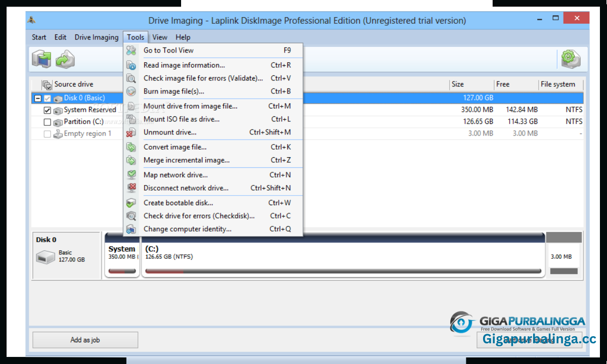Check the Partition (C:) checkbox
This screenshot has height=364, width=607.
(x=48, y=122)
